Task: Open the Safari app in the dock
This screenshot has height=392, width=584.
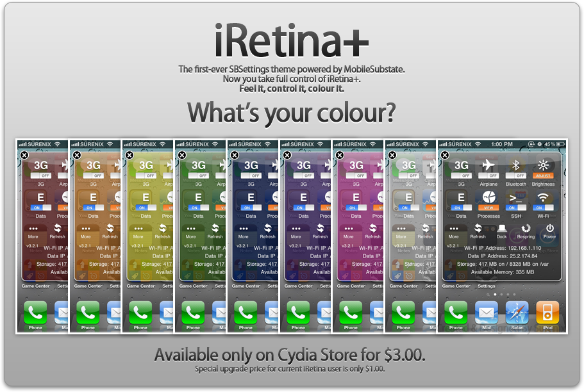Action: pyautogui.click(x=517, y=313)
